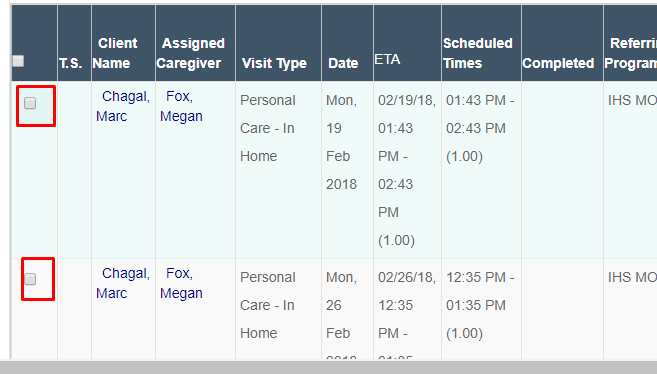Click the horizontal scrollbar at the bottom
The image size is (657, 374).
click(328, 366)
